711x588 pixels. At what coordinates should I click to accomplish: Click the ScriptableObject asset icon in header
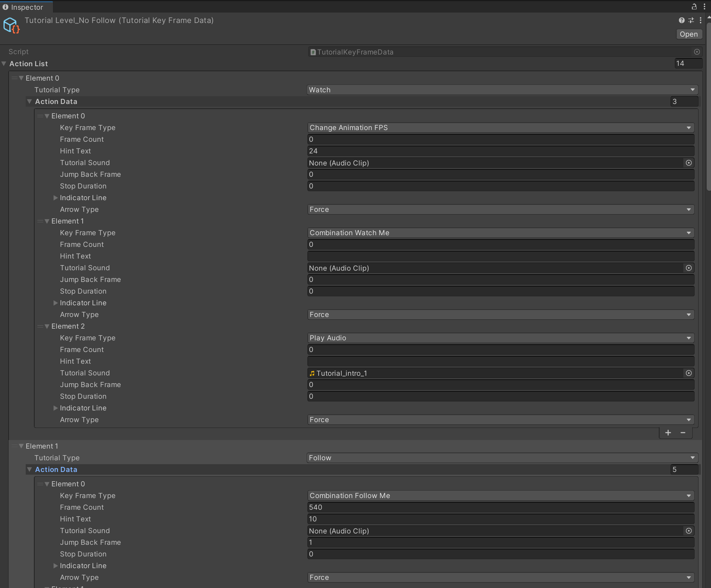click(11, 26)
